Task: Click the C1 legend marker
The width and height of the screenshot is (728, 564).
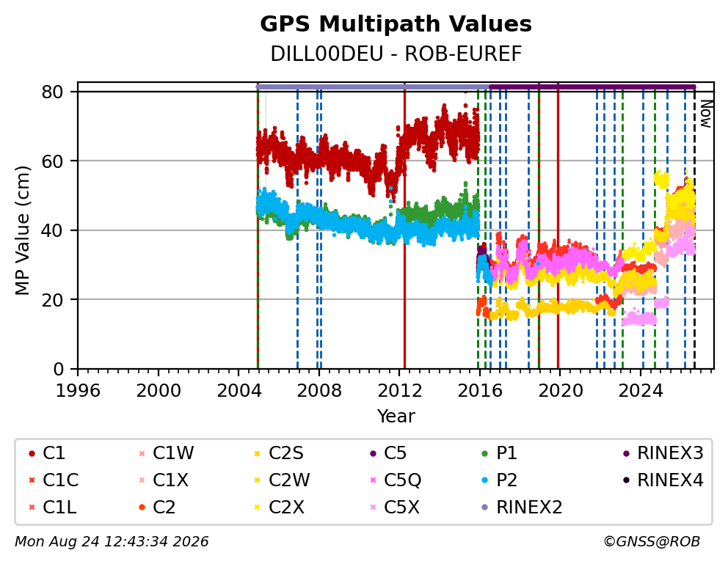Action: tap(32, 453)
